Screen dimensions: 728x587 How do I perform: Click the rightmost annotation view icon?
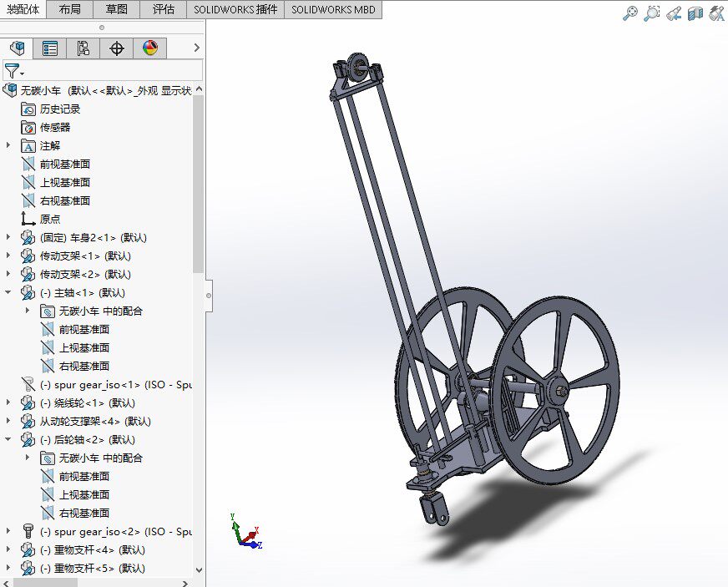pos(715,13)
